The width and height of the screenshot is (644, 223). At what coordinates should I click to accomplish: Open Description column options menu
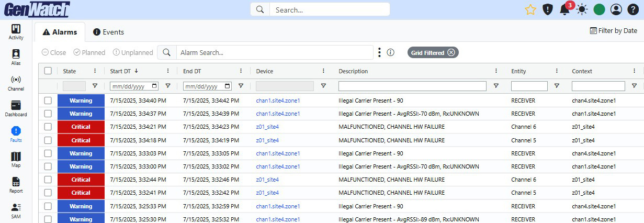coord(496,71)
